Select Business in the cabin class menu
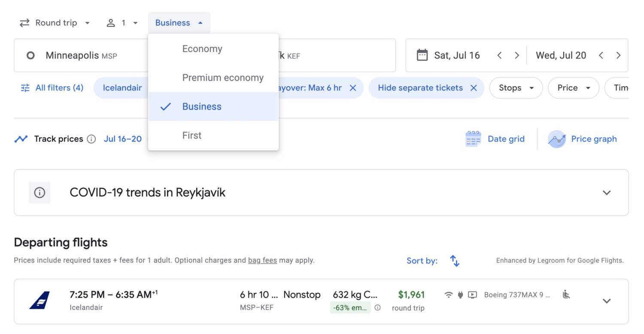The image size is (644, 334). [x=213, y=107]
